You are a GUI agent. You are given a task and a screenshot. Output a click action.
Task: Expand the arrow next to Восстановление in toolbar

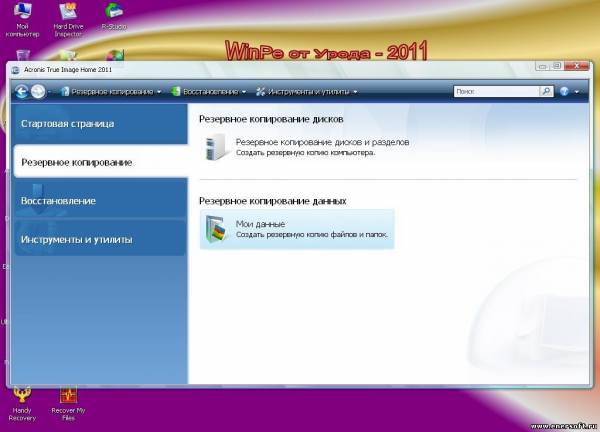coord(244,92)
